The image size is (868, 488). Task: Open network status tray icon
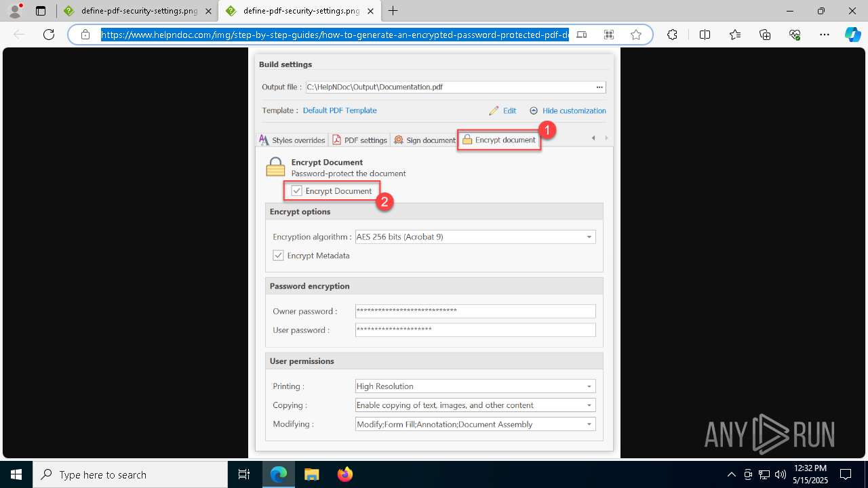(764, 474)
